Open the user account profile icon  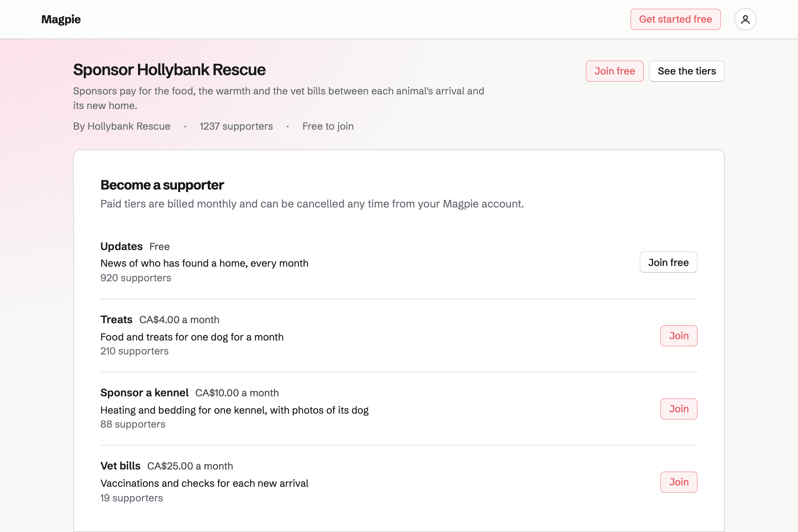[745, 19]
